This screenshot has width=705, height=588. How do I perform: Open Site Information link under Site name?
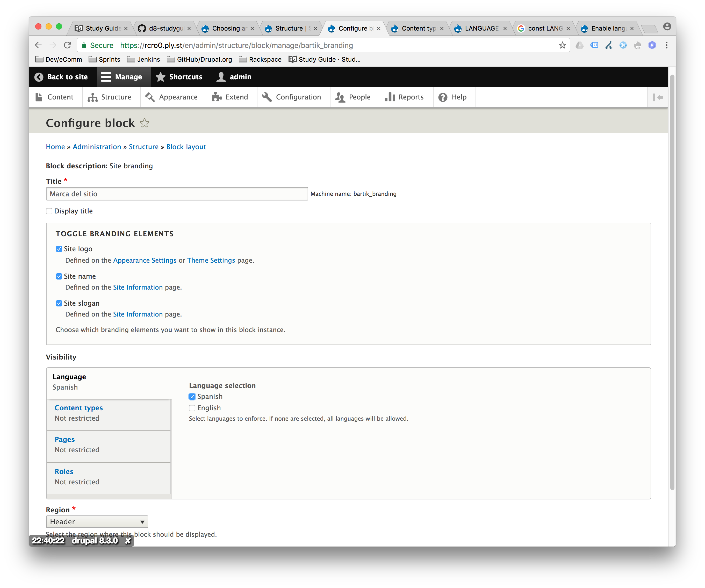(x=138, y=288)
